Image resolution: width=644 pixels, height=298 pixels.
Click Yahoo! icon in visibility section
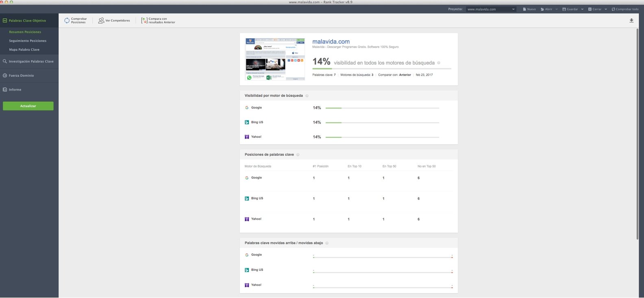(x=247, y=137)
